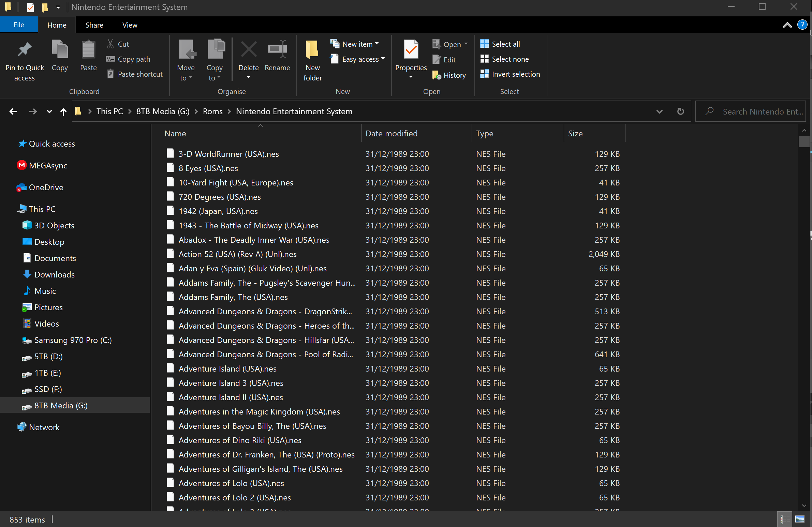The width and height of the screenshot is (812, 527).
Task: Open 5TB (D:) drive
Action: (x=42, y=357)
